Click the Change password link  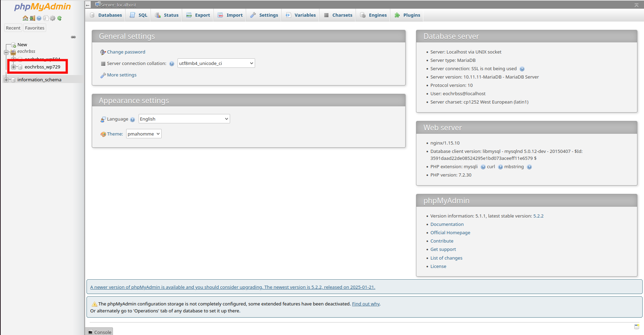126,52
